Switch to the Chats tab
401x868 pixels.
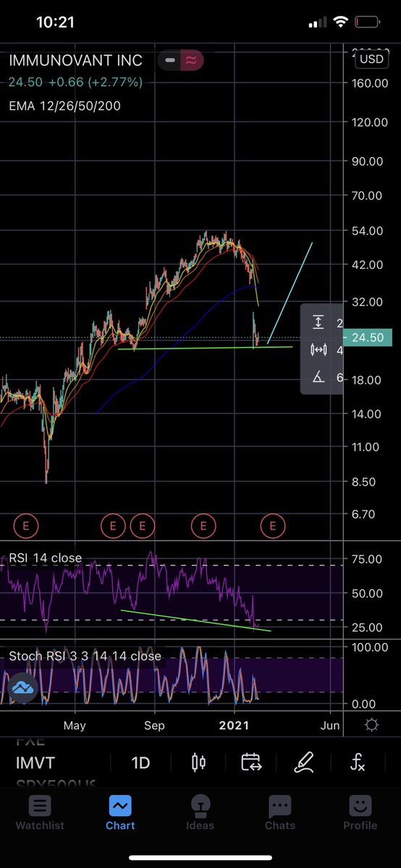[280, 812]
